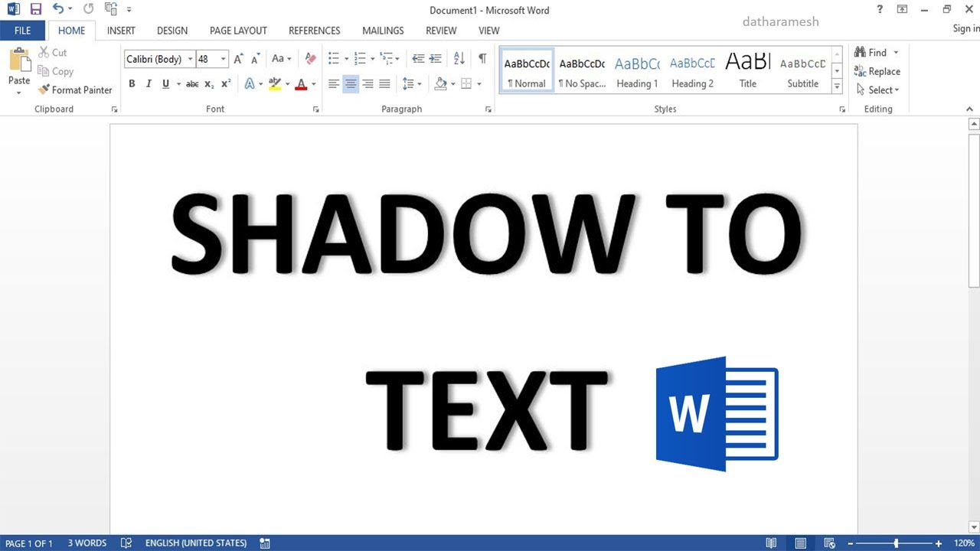Open the Select dropdown in Editing
Screen dimensions: 980x551
coord(877,90)
